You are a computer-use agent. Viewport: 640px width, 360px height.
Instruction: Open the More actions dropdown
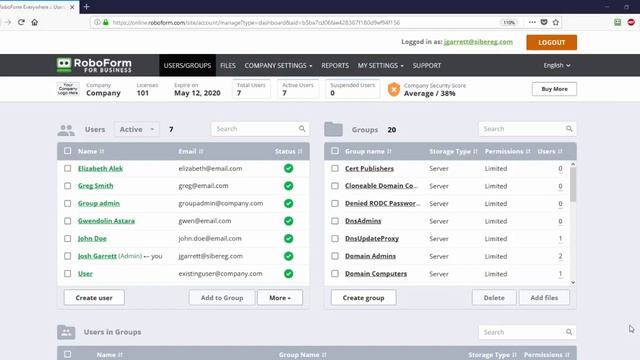280,298
